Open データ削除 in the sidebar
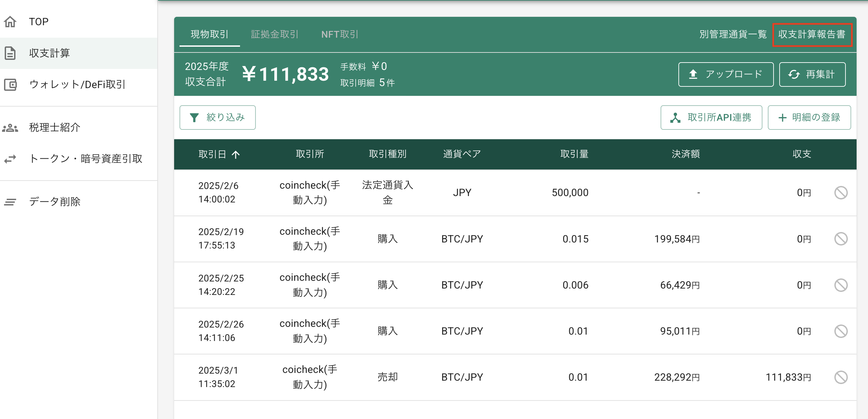The image size is (868, 419). (x=79, y=201)
